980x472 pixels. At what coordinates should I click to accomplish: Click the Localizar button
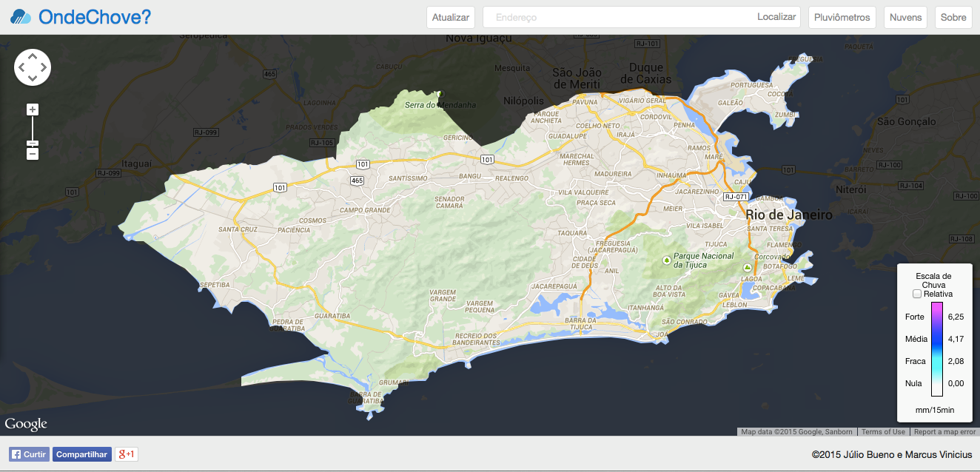pyautogui.click(x=776, y=17)
